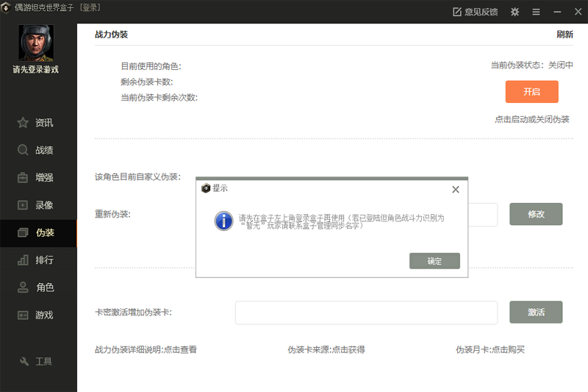Close the 提示 dialog with X
588x392 pixels.
click(455, 189)
